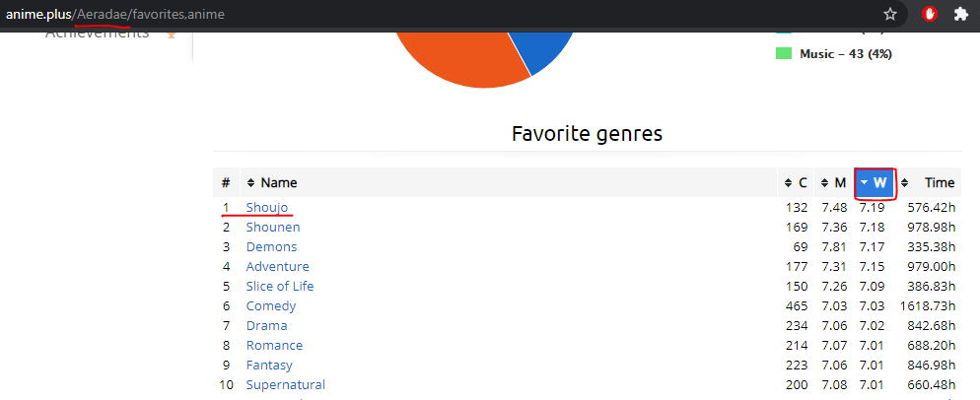This screenshot has width=980, height=400.
Task: Open the puzzle piece extensions menu
Action: (960, 14)
